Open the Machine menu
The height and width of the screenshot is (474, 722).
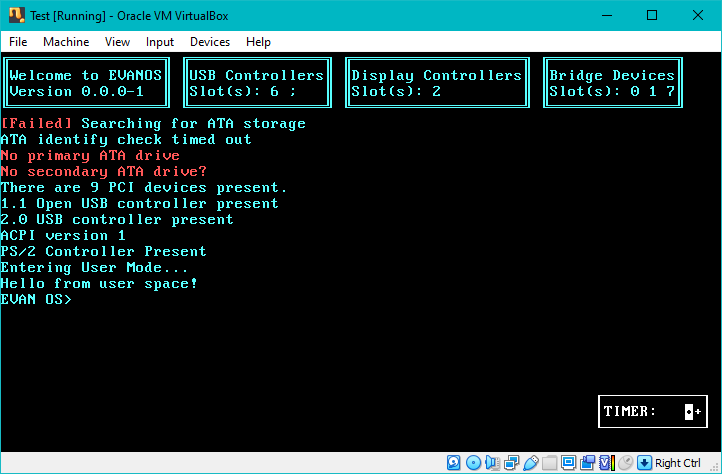coord(66,42)
